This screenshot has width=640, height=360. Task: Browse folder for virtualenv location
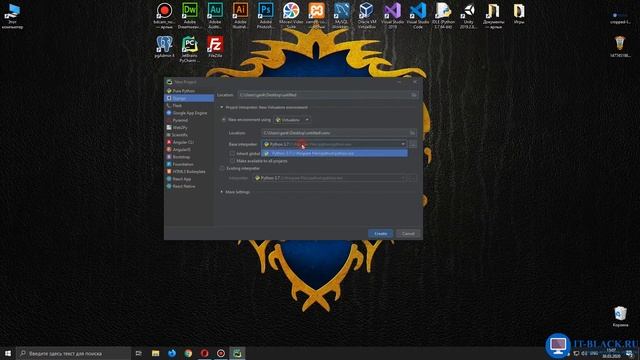(412, 133)
